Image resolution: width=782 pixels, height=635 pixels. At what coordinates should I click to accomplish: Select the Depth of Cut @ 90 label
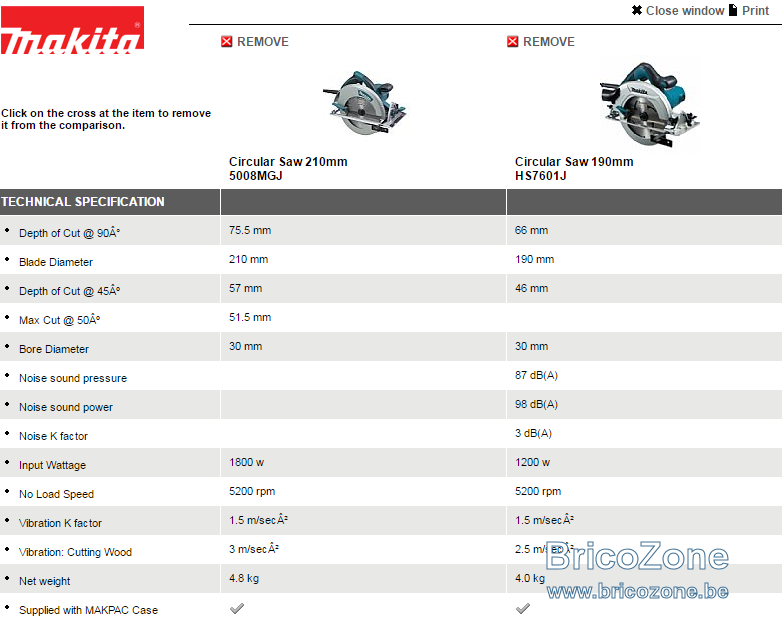[x=69, y=233]
